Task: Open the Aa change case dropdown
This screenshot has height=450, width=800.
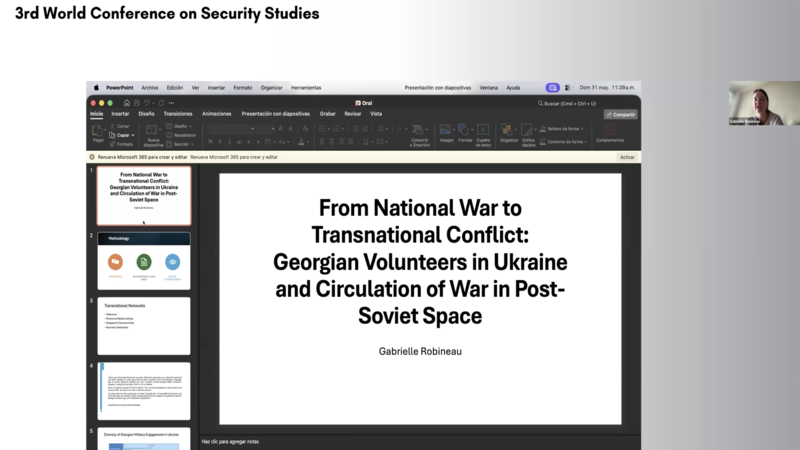Action: [x=283, y=141]
